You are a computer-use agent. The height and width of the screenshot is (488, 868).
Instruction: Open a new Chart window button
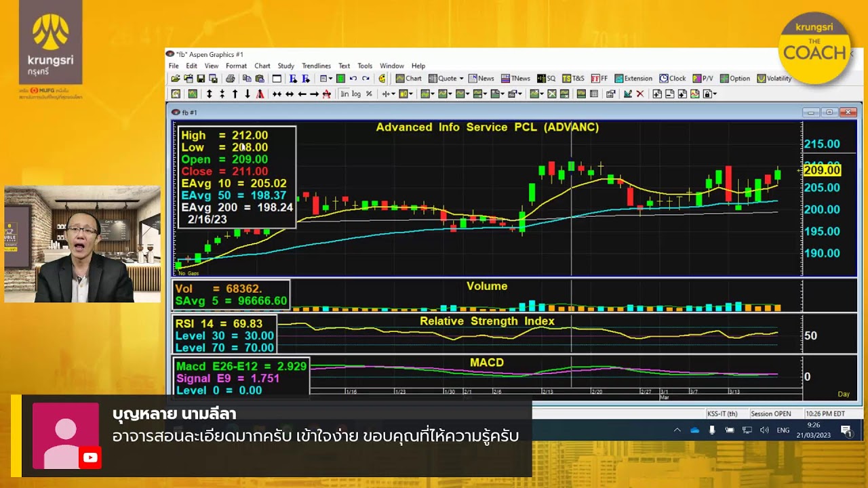pyautogui.click(x=409, y=79)
